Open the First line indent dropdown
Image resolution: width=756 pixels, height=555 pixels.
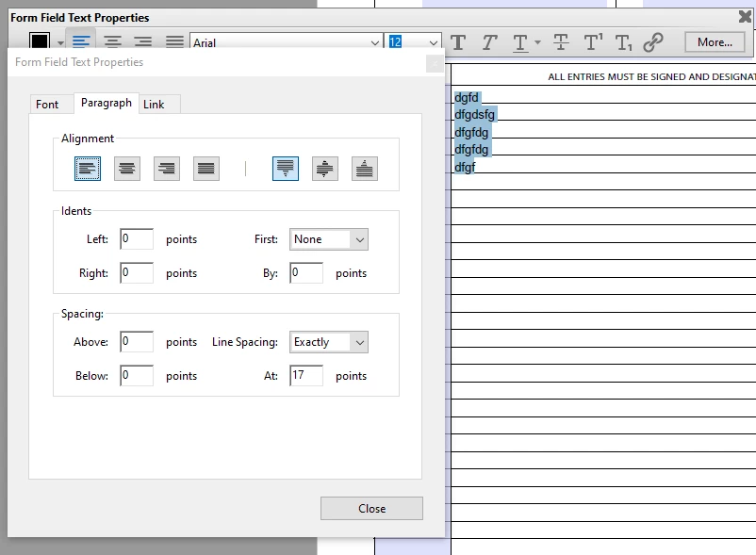[x=329, y=239]
